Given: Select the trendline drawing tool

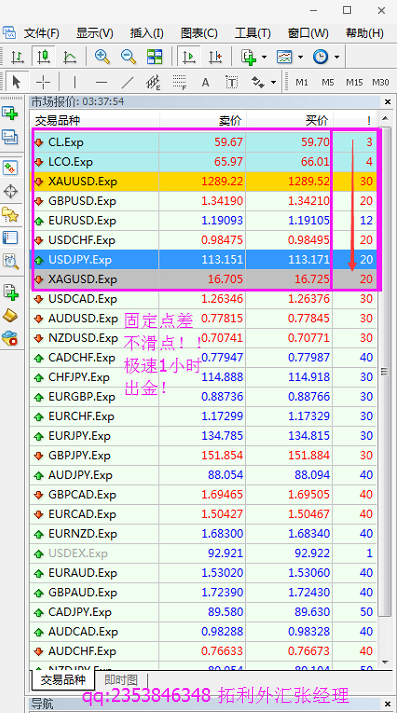Looking at the screenshot, I should 128,82.
